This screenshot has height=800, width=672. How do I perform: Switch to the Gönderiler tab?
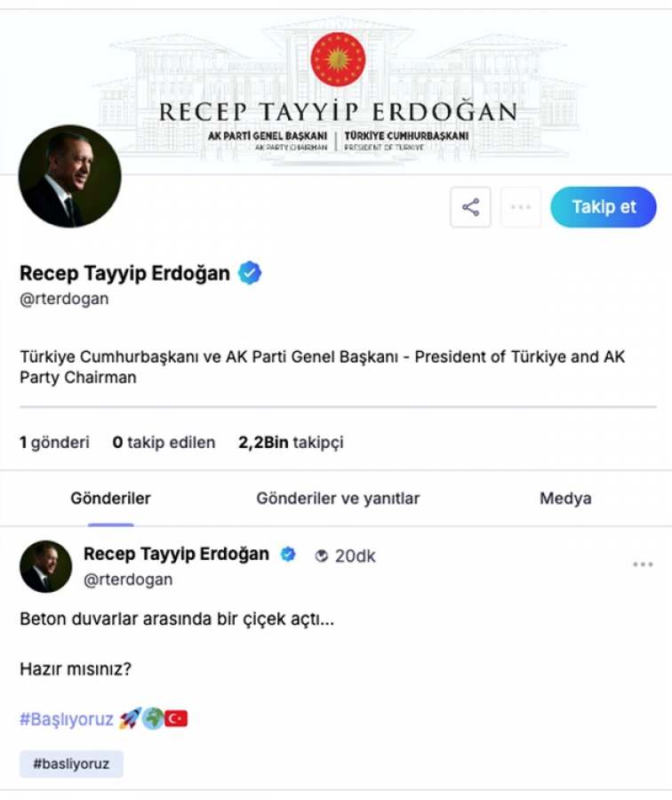coord(111,499)
